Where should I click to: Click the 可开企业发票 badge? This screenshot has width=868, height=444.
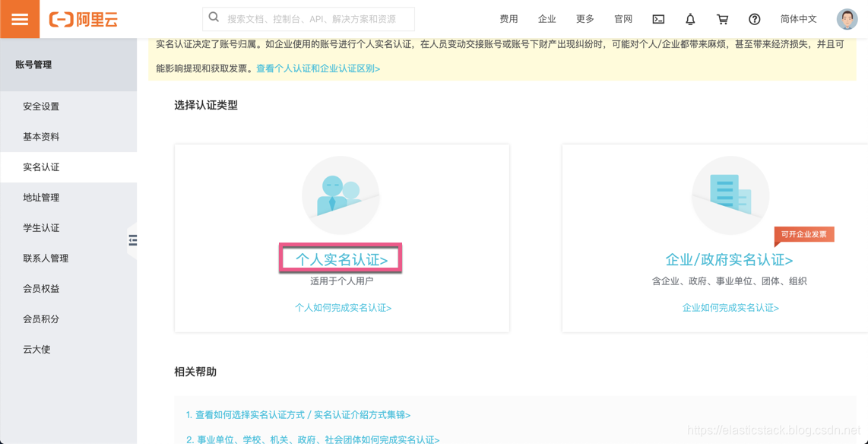804,235
